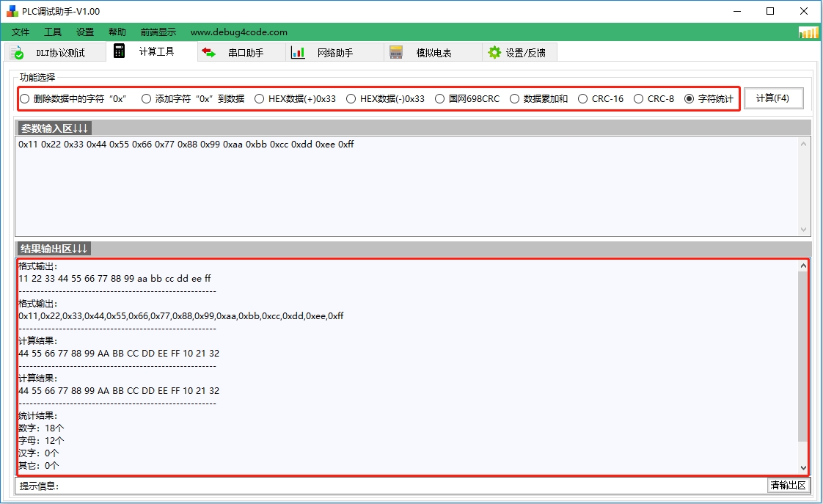Image resolution: width=823 pixels, height=504 pixels.
Task: Click the output area scrollbar down arrow
Action: tap(803, 467)
